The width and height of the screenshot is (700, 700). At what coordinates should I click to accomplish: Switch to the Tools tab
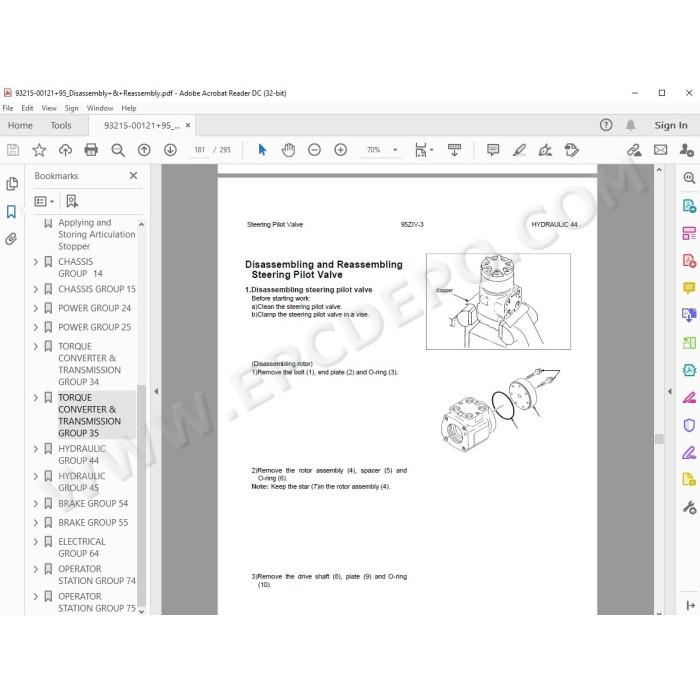[x=61, y=125]
